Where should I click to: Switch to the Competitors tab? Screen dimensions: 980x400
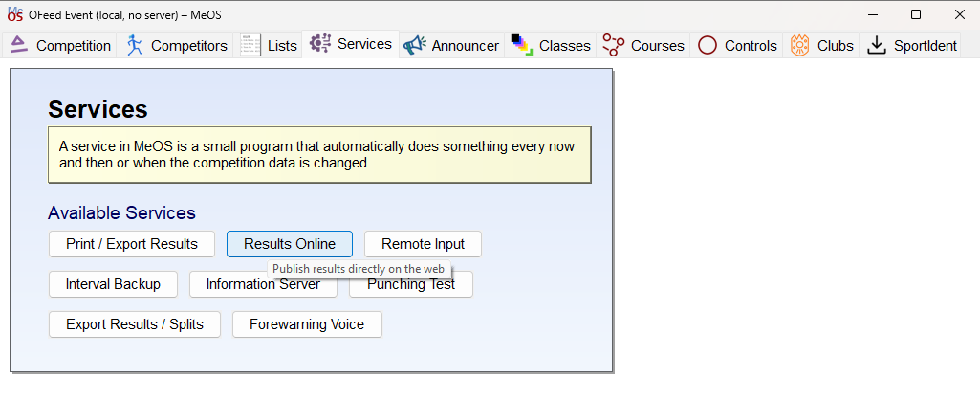pyautogui.click(x=175, y=45)
